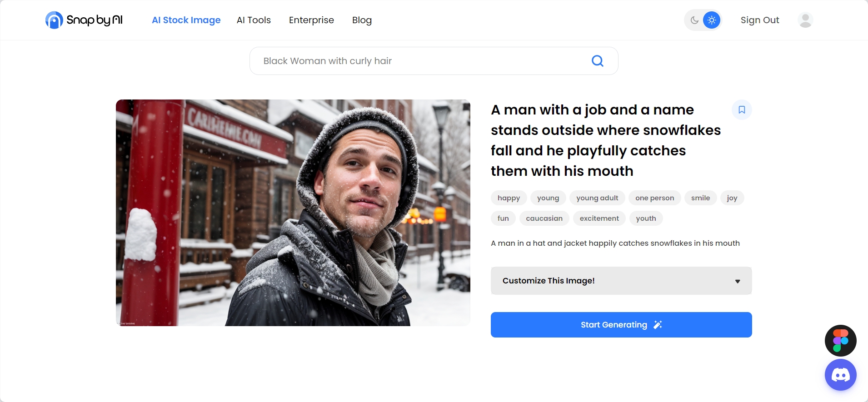
Task: Bookmark this image with the bookmark icon
Action: coord(742,110)
